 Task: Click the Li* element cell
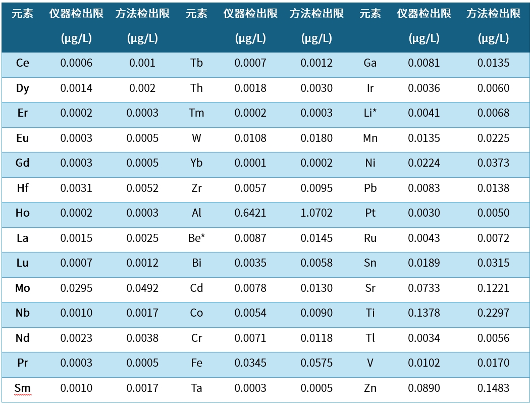pos(370,113)
